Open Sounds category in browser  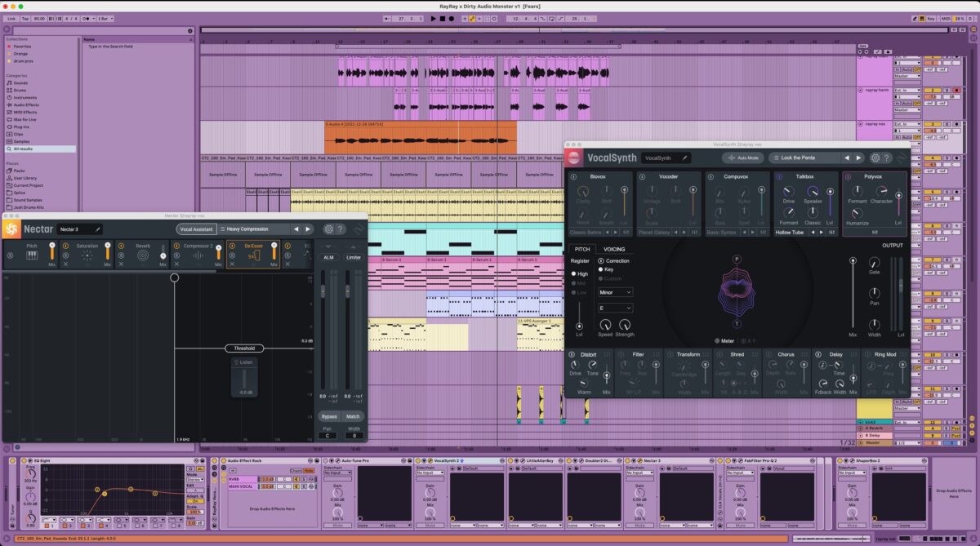(x=20, y=83)
